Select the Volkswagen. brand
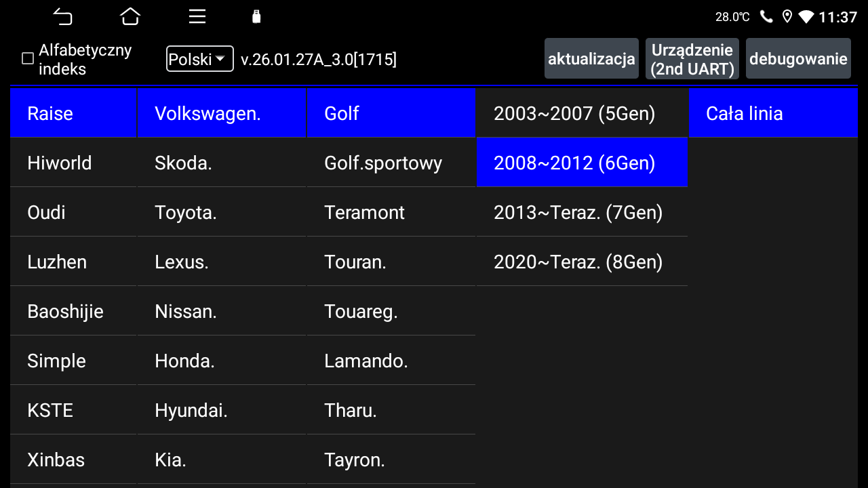 click(x=222, y=113)
